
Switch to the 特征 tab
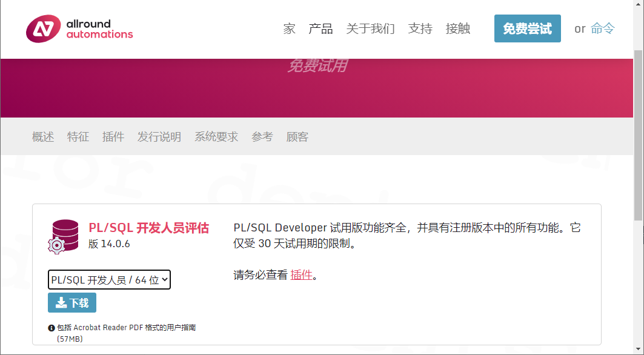click(x=78, y=136)
